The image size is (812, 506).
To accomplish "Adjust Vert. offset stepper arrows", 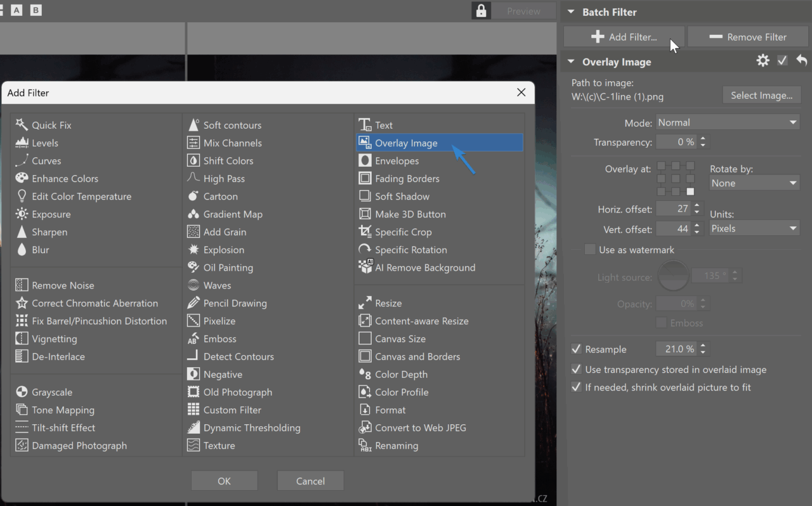I will tap(697, 228).
